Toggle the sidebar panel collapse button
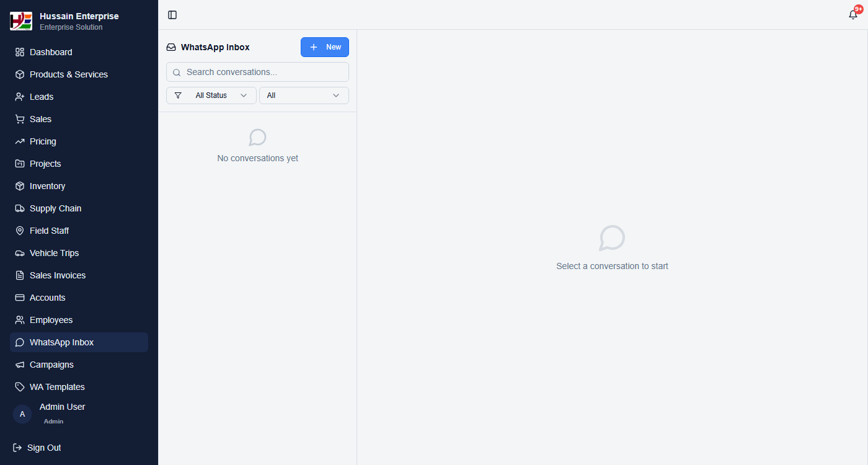Image resolution: width=868 pixels, height=465 pixels. pos(172,15)
